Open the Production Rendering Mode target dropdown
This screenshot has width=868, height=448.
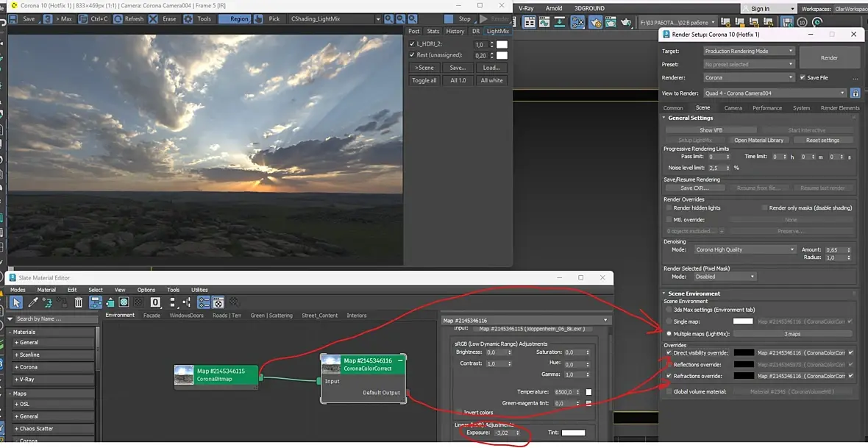749,51
